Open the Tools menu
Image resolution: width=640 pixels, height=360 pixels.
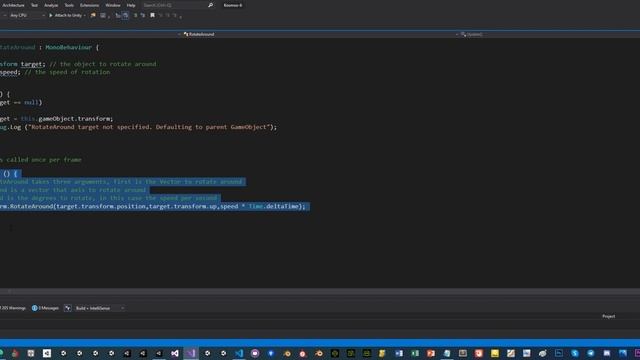coord(69,5)
